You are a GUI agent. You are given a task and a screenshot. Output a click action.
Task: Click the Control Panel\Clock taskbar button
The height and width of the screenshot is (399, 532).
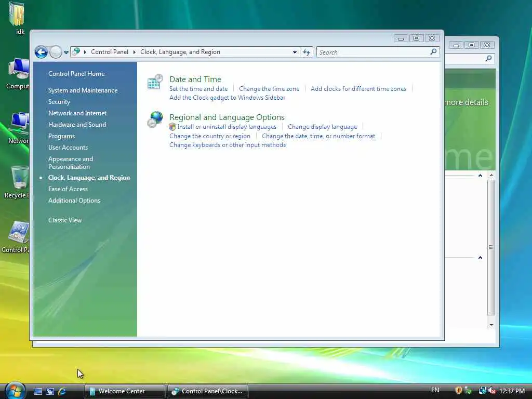pos(208,391)
